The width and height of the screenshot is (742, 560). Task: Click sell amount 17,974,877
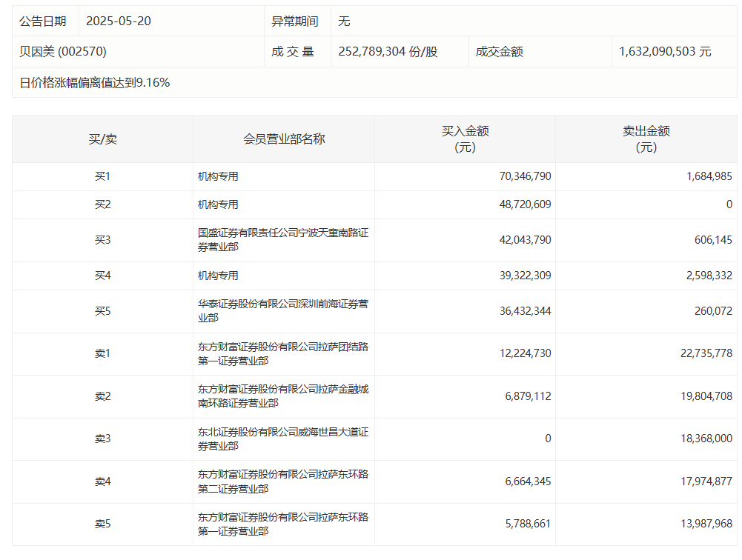click(x=706, y=481)
